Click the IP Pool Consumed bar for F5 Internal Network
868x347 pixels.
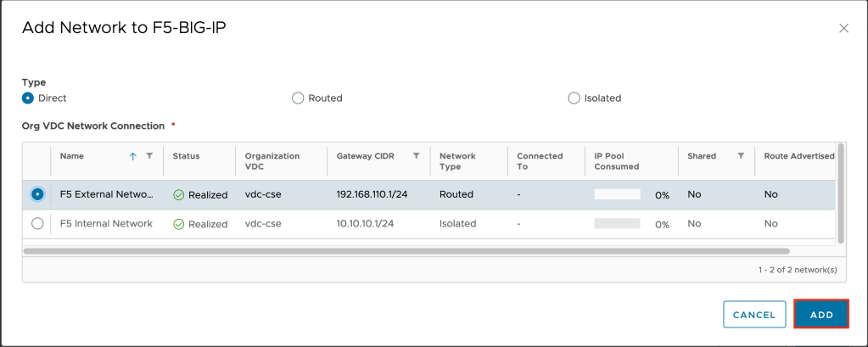coord(617,224)
